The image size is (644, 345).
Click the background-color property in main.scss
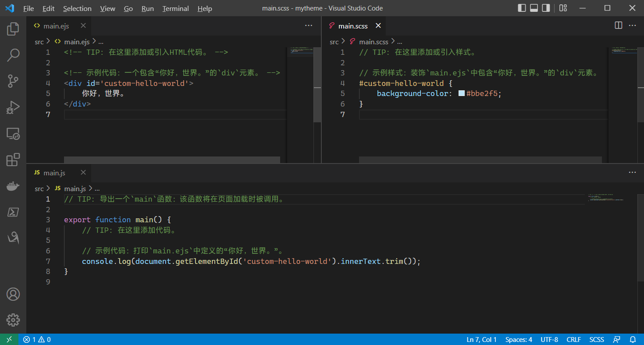[x=413, y=93]
